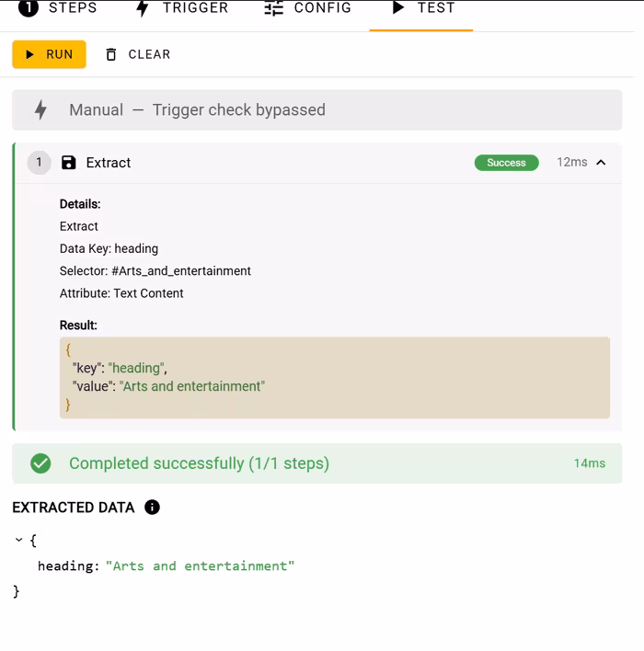This screenshot has width=644, height=651.
Task: Collapse the extracted data JSON tree
Action: (x=18, y=540)
